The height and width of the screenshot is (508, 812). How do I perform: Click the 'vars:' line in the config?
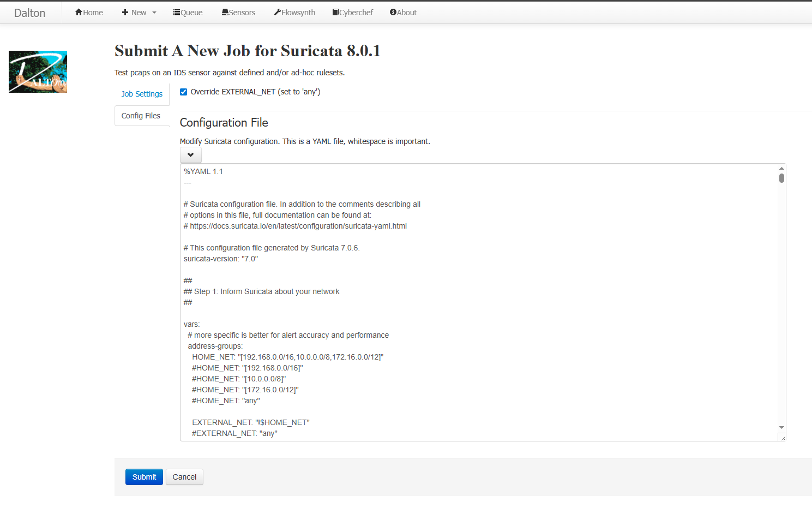(x=192, y=324)
